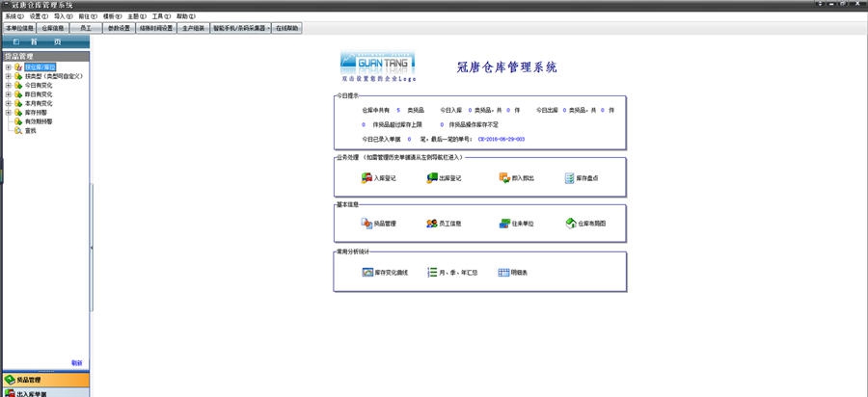Image resolution: width=868 pixels, height=397 pixels.
Task: Open the 导入 menu
Action: pyautogui.click(x=63, y=16)
